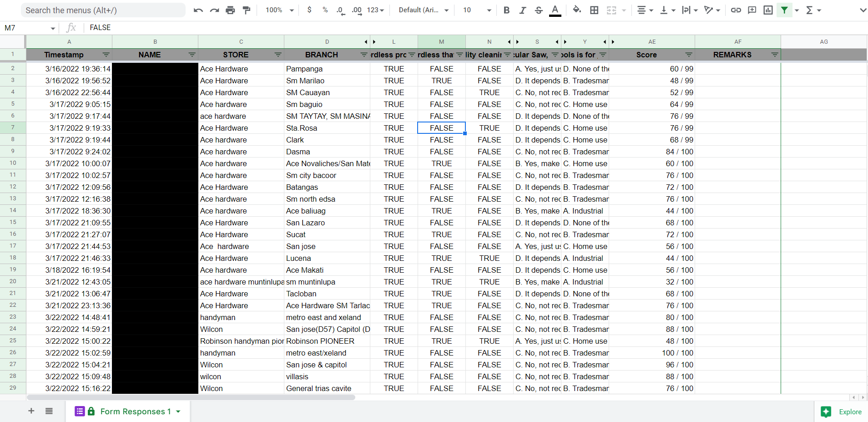This screenshot has width=868, height=422.
Task: Select the score cell 100 / 100
Action: pos(652,353)
